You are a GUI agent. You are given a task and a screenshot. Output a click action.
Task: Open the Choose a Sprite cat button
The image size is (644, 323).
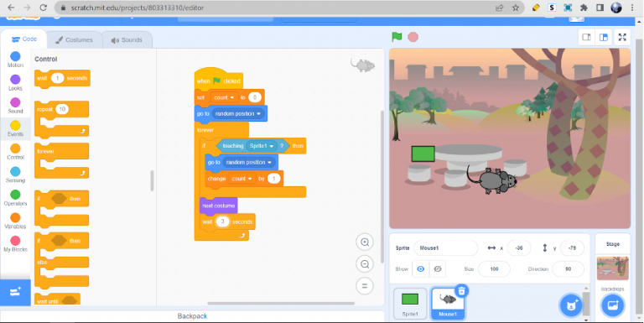coord(571,305)
